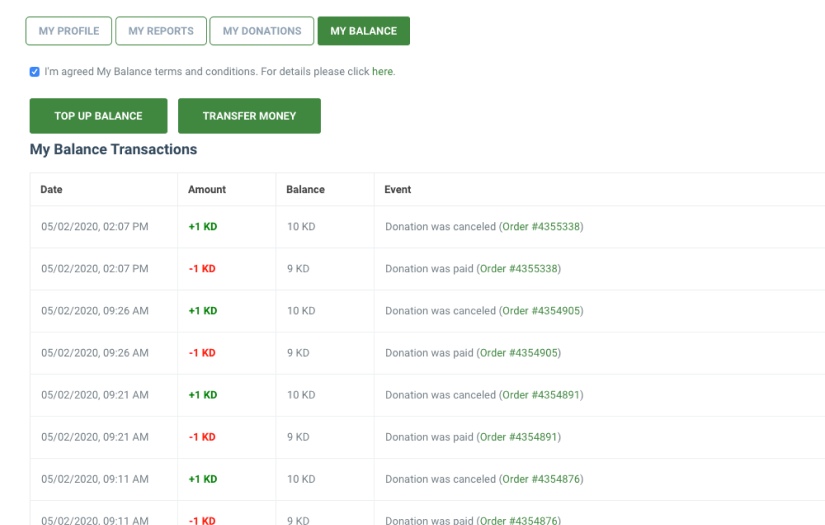Open paid Order #4354876 link
Image resolution: width=825 pixels, height=525 pixels.
pyautogui.click(x=519, y=520)
